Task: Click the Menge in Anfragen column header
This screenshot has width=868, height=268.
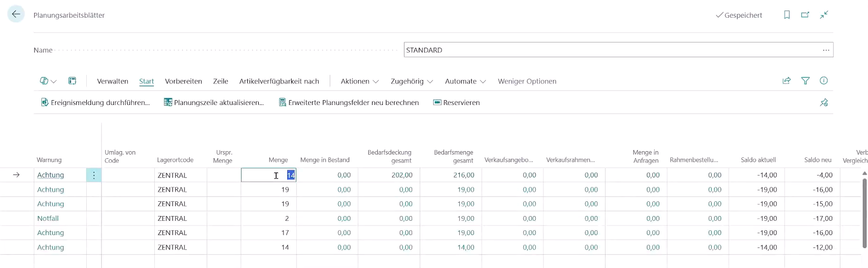Action: (646, 156)
